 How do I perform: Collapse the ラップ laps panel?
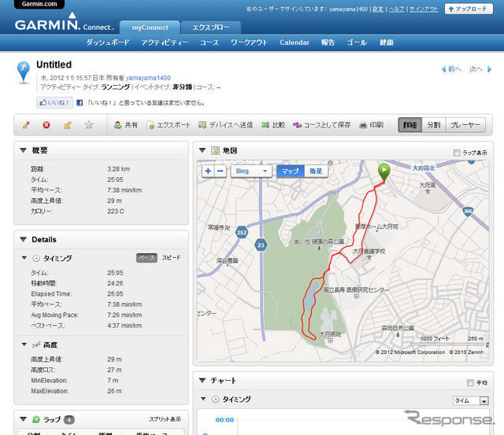pos(23,419)
